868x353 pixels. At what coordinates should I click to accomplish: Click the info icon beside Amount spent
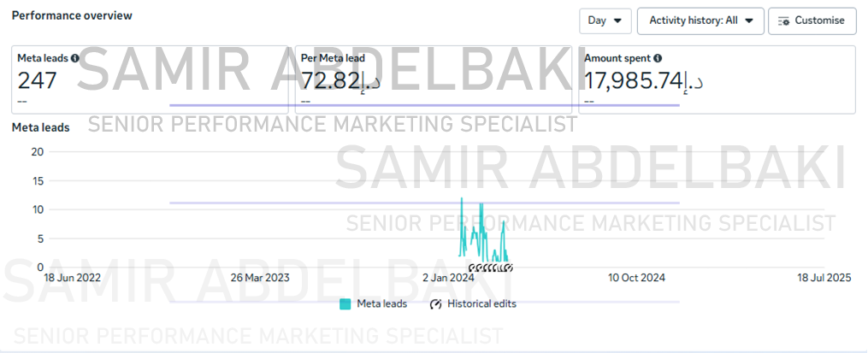pos(658,57)
